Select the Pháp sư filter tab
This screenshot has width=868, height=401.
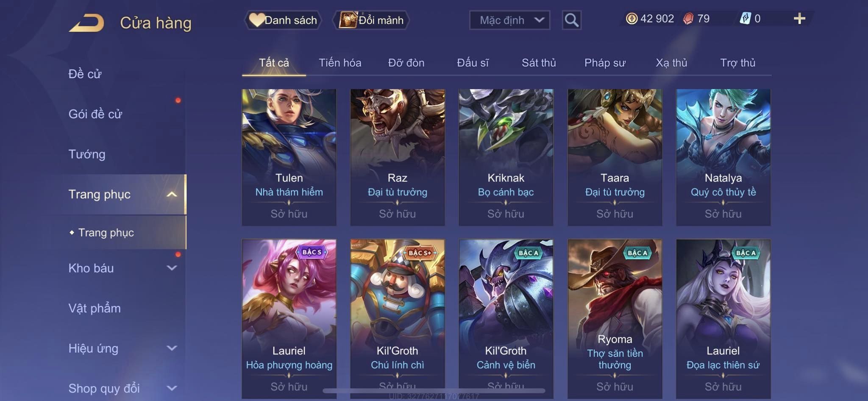[605, 63]
